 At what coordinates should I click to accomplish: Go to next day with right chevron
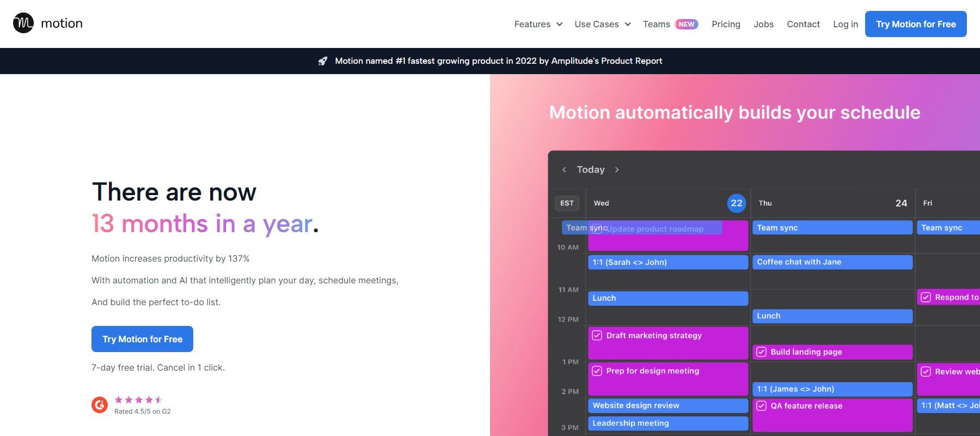[x=617, y=169]
